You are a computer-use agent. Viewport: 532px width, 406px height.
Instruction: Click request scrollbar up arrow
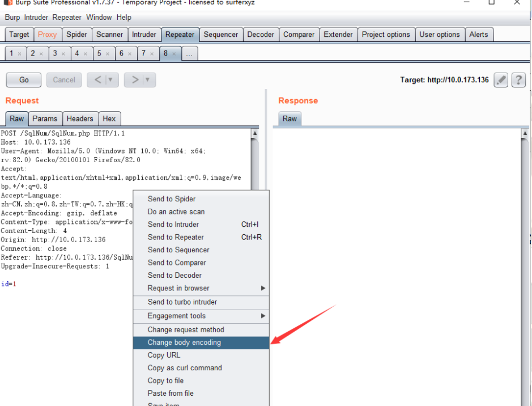[x=255, y=133]
